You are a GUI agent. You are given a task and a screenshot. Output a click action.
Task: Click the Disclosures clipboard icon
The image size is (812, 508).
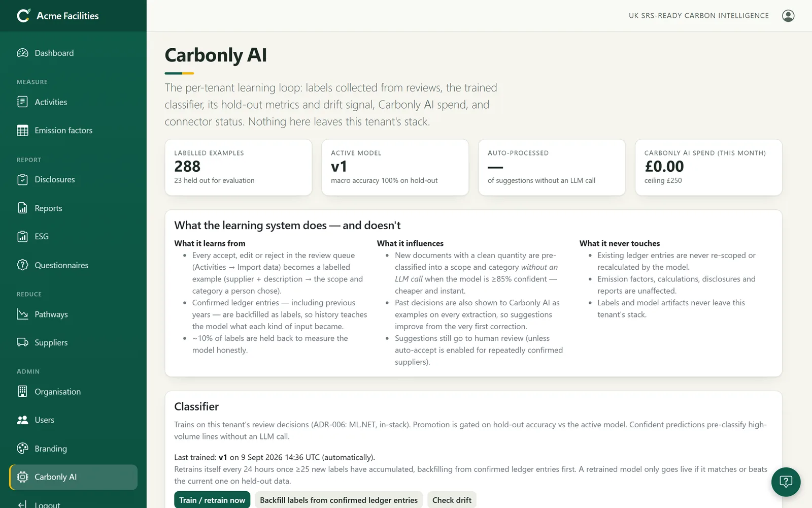22,179
